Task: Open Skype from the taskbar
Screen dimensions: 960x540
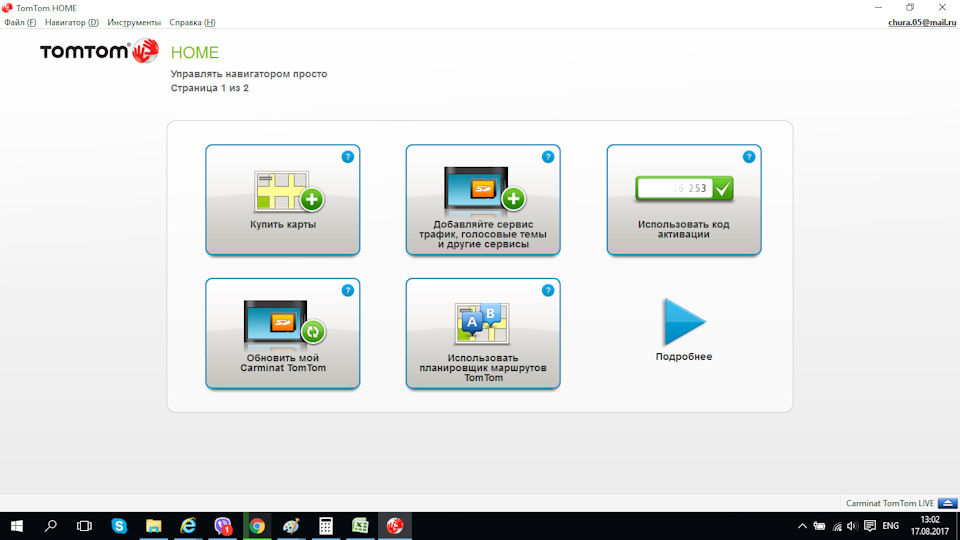Action: click(x=119, y=526)
